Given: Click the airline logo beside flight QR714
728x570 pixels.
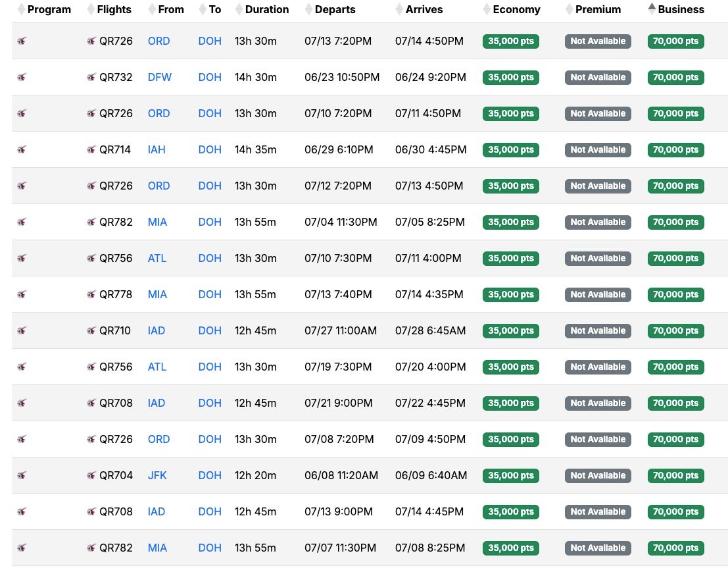Looking at the screenshot, I should click(x=91, y=149).
